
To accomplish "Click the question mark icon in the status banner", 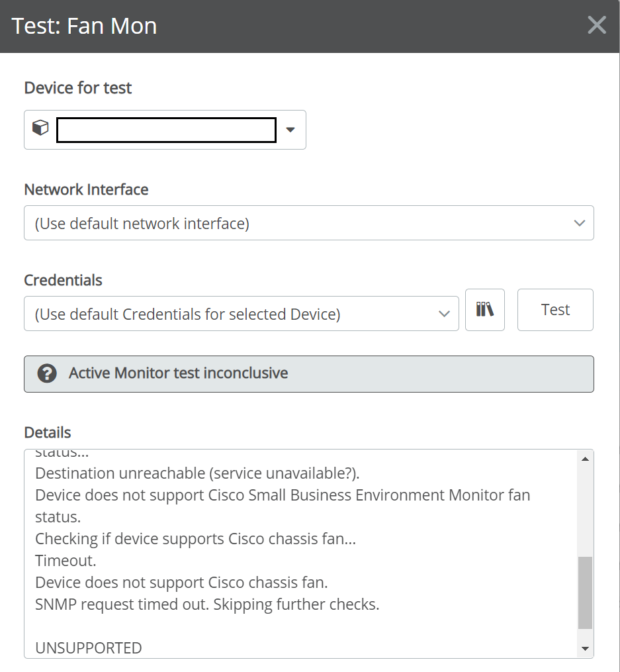I will point(46,373).
